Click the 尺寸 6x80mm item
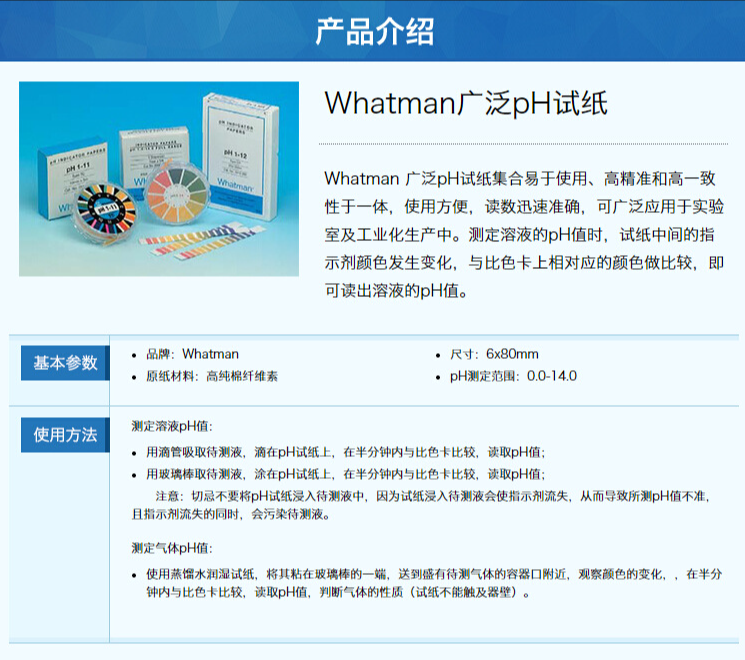The height and width of the screenshot is (660, 745). pos(494,354)
